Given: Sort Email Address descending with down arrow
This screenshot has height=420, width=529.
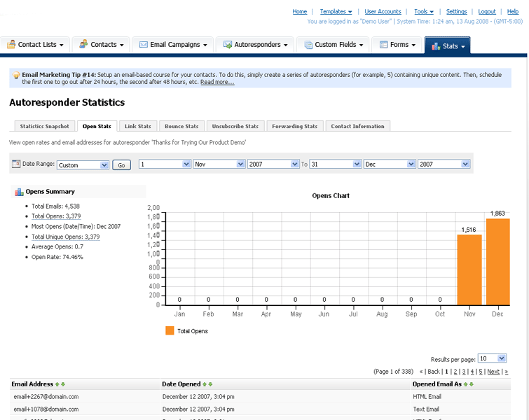Looking at the screenshot, I should (x=63, y=384).
